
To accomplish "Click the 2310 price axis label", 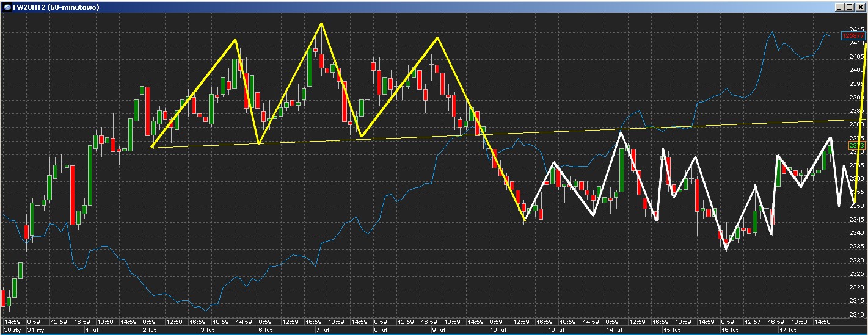I will [x=856, y=314].
